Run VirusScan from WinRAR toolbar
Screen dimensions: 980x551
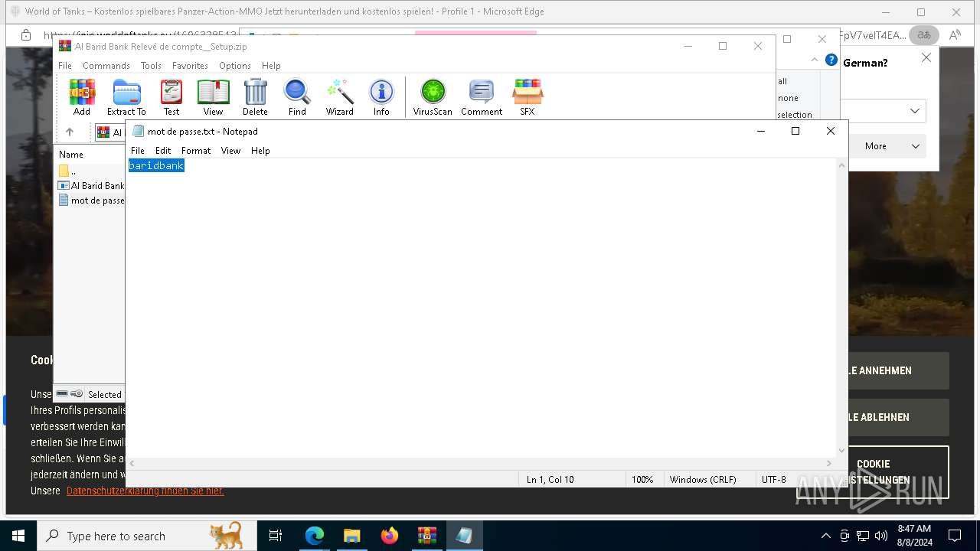click(433, 97)
